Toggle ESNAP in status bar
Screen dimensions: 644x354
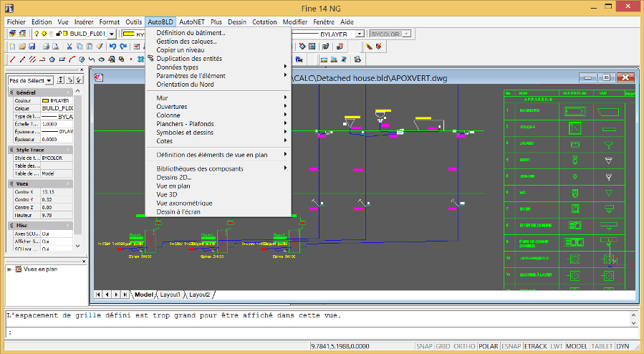pos(511,346)
